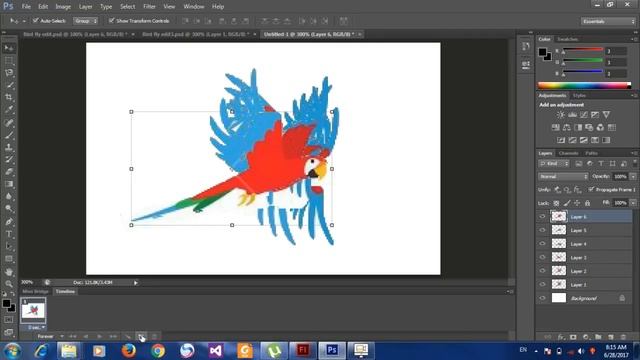
Task: Toggle the Propagate Frame 1 checkbox
Action: [591, 189]
